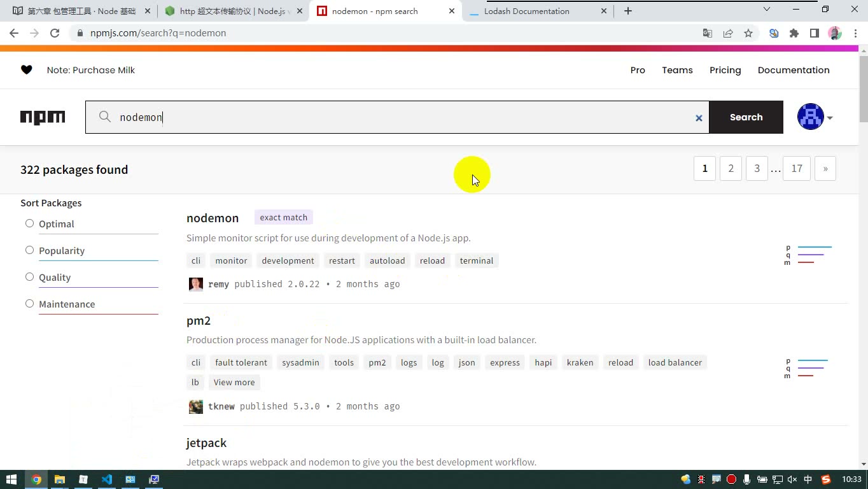Click the black Search button
The height and width of the screenshot is (489, 868).
[x=746, y=117]
